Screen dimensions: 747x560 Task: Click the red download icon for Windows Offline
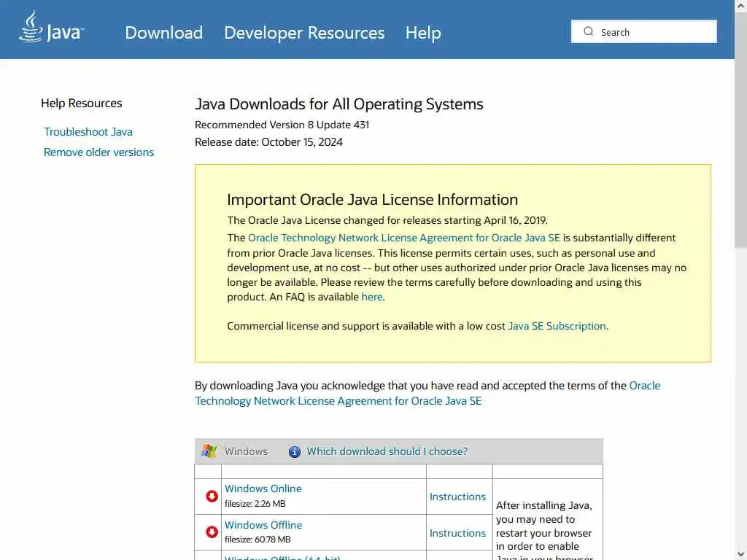(212, 532)
